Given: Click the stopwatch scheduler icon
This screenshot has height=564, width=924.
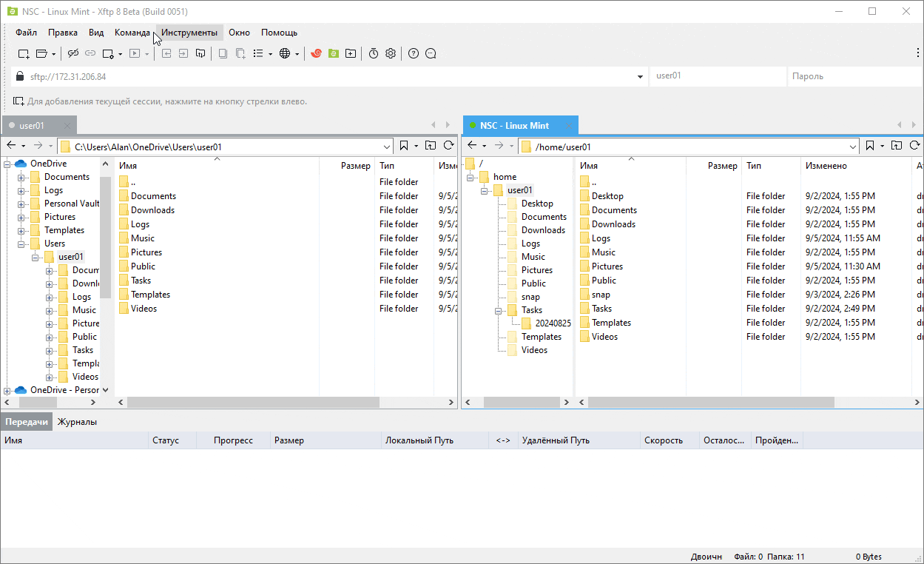Looking at the screenshot, I should (374, 53).
